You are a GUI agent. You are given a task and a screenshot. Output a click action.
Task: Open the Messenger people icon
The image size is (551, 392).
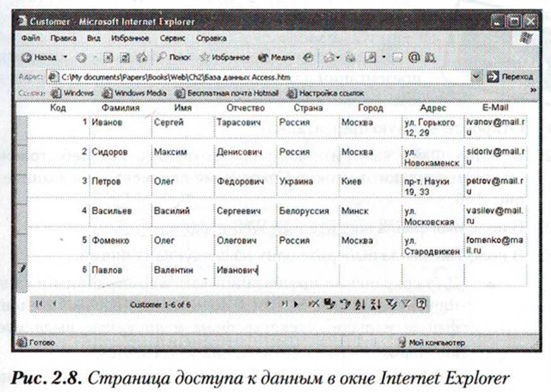pyautogui.click(x=430, y=57)
